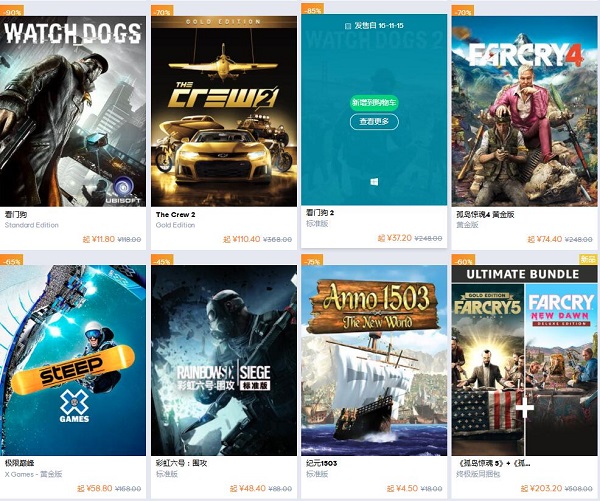Open the Far Cry 5 Ultimate Bundle cover
Screen dimensions: 600x501
(x=524, y=360)
